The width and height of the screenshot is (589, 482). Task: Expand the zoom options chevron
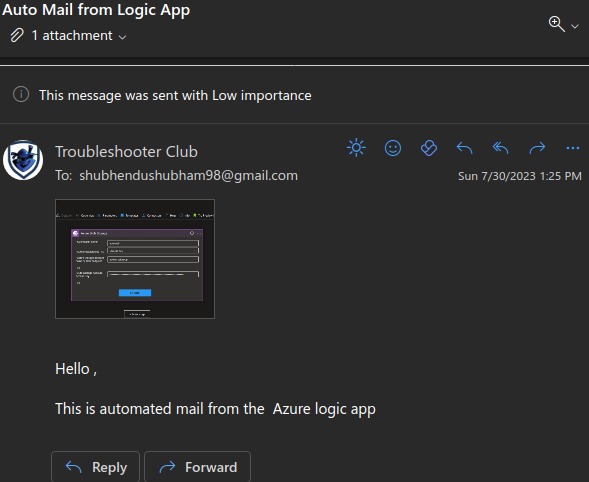[x=575, y=26]
